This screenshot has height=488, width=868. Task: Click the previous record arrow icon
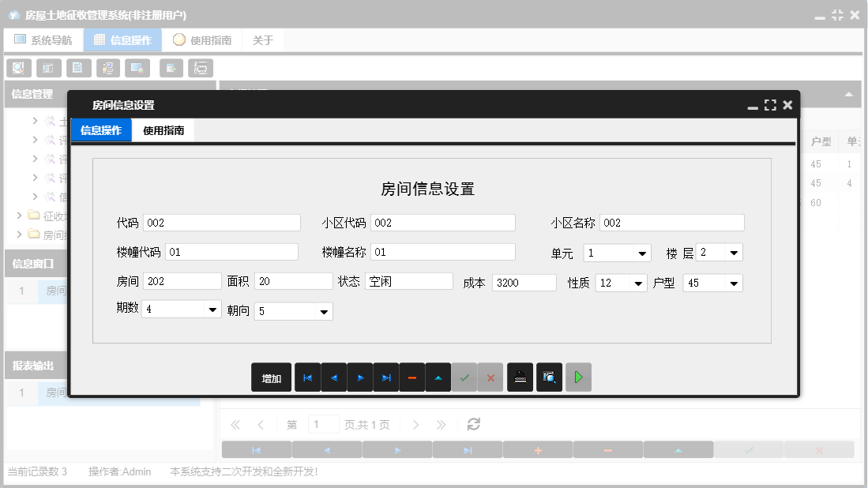(x=334, y=377)
